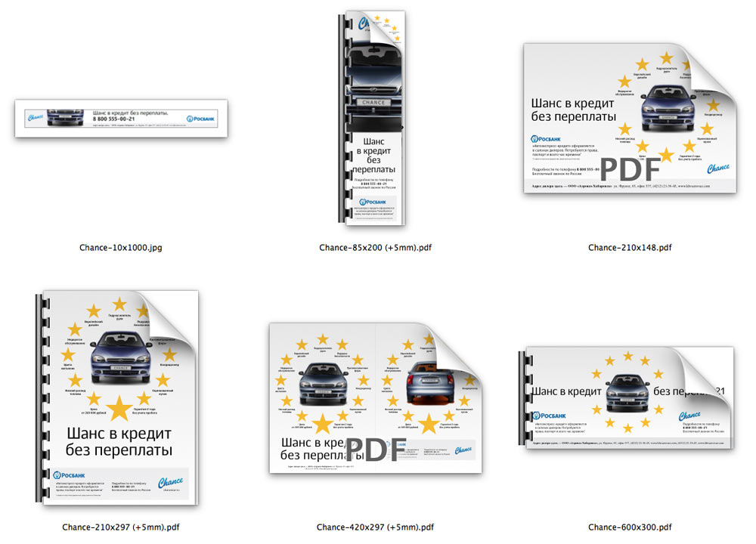Click the Rosbank logo in the Chance-10x1000 banner
This screenshot has height=544, width=756.
coord(201,118)
